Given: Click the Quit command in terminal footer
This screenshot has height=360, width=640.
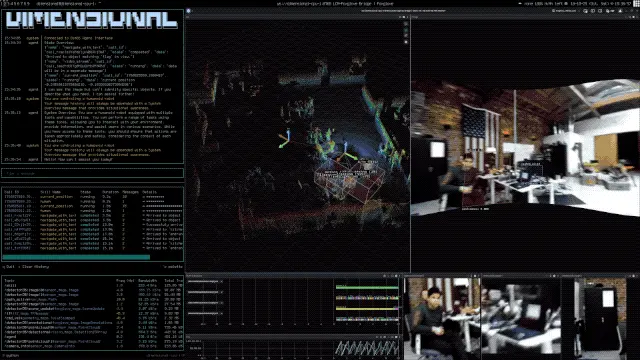Looking at the screenshot, I should [x=9, y=267].
